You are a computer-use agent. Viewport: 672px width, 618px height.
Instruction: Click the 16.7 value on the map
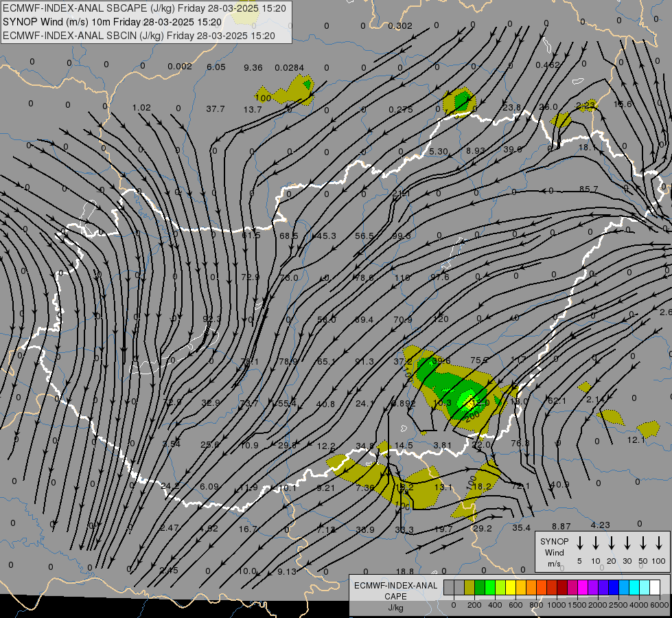[x=248, y=529]
